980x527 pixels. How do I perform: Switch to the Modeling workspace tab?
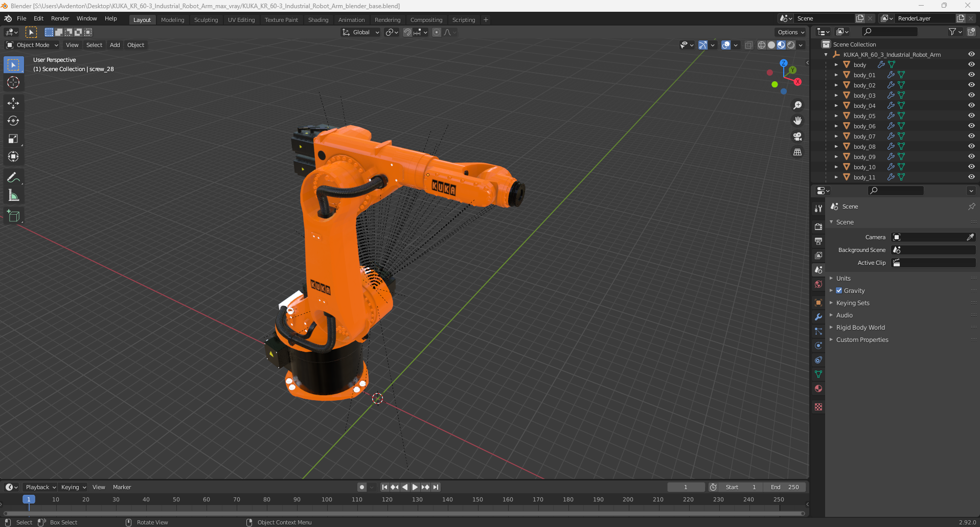coord(172,20)
